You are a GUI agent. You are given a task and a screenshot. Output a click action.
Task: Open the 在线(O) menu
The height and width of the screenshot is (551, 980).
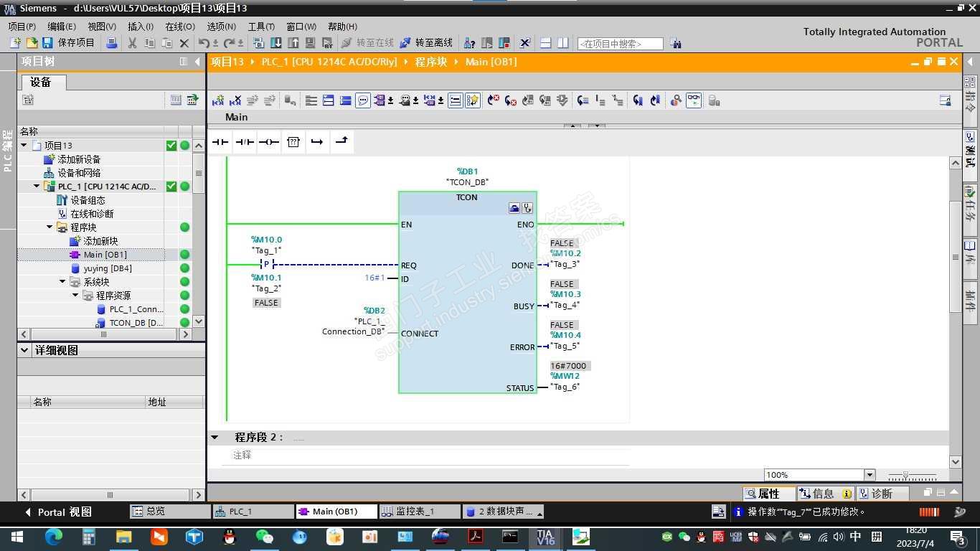(179, 27)
